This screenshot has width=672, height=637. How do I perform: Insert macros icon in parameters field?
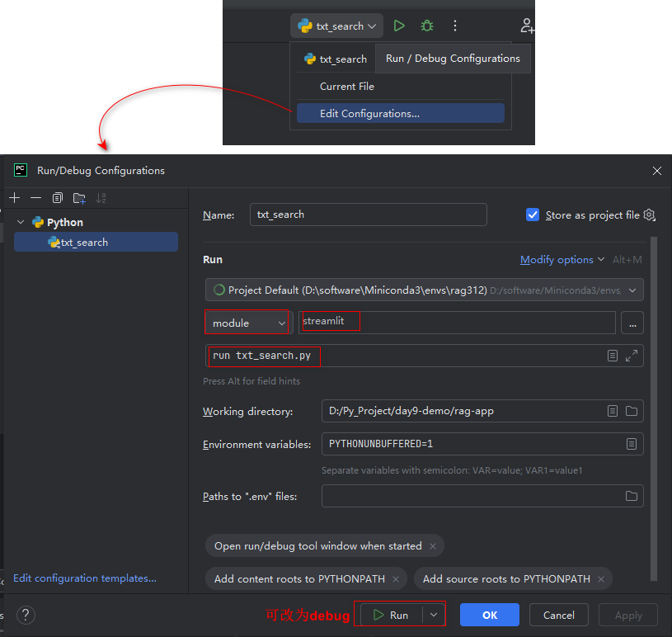(x=613, y=356)
